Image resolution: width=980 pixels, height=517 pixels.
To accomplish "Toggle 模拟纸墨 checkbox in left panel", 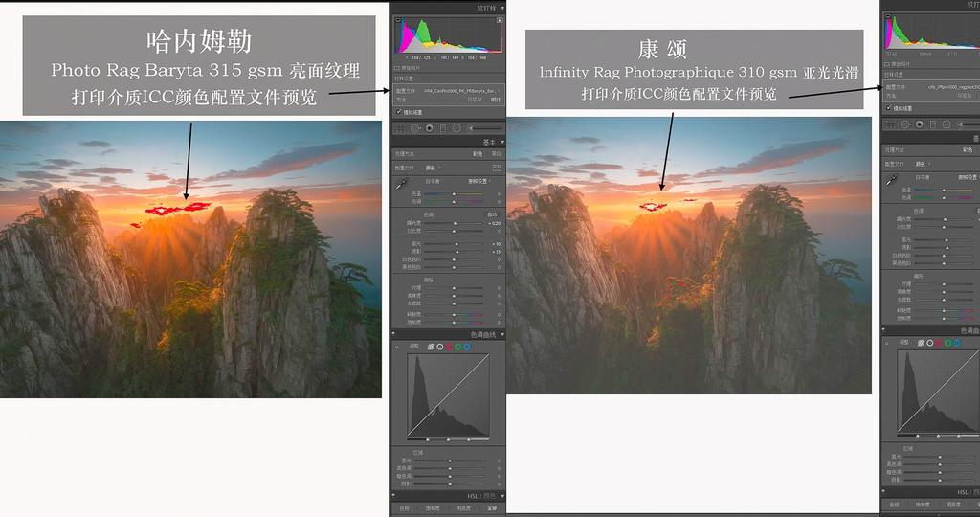I will (399, 112).
